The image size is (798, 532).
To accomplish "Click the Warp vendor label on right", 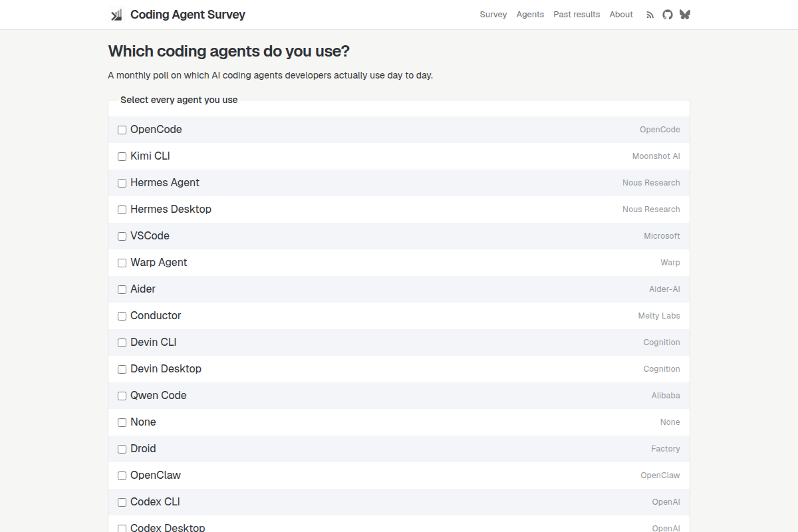I will 670,263.
